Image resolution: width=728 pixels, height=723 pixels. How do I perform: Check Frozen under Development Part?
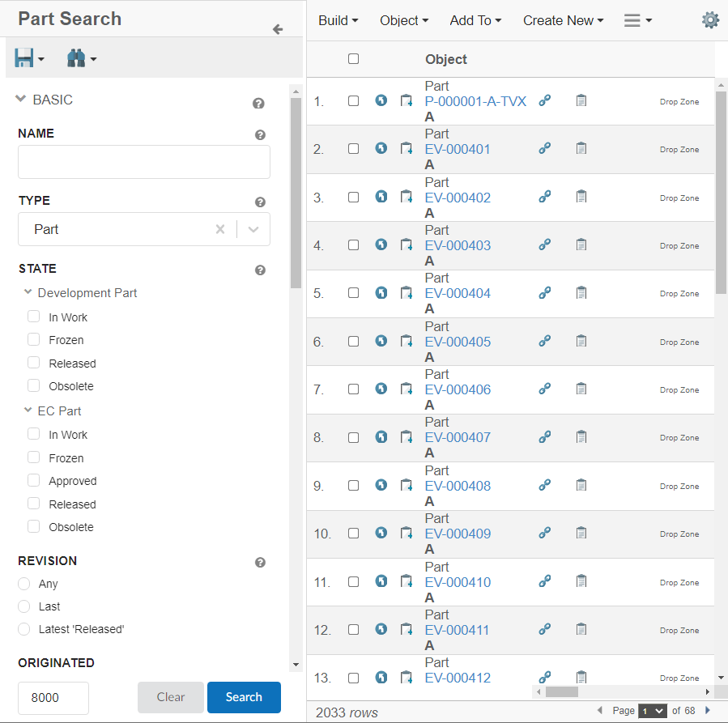tap(34, 340)
